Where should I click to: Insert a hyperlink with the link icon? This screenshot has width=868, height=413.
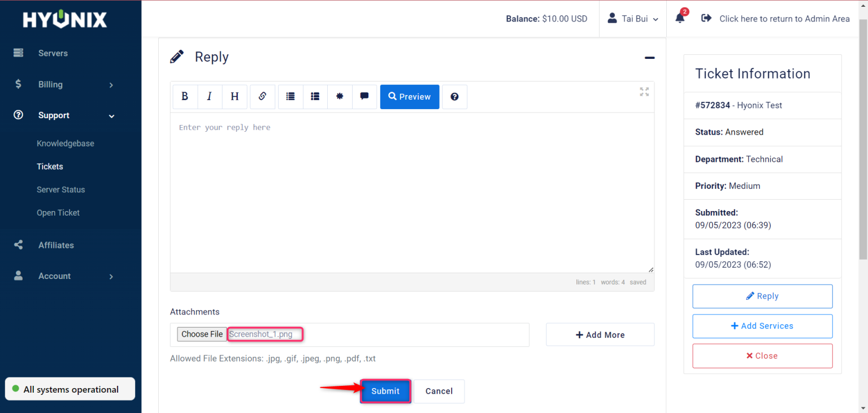click(x=262, y=97)
